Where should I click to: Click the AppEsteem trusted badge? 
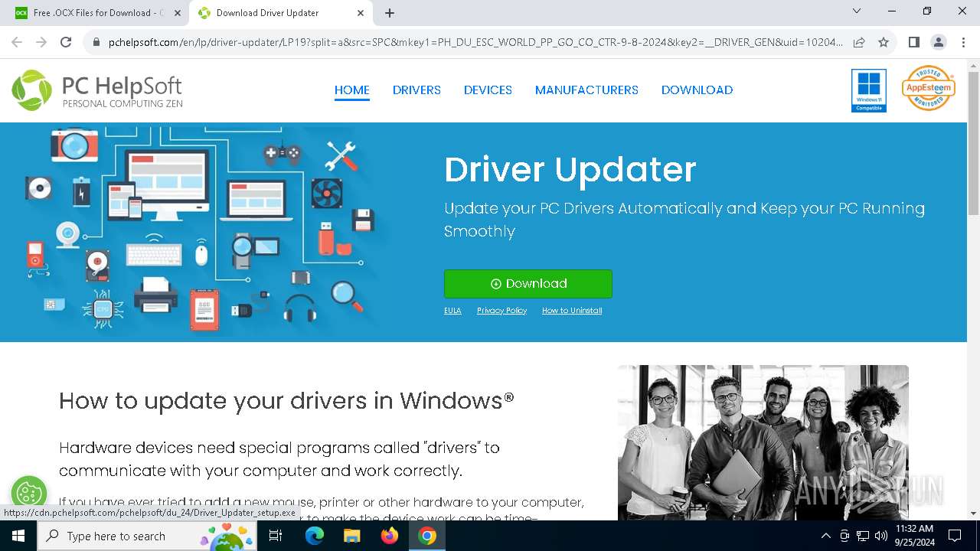929,88
